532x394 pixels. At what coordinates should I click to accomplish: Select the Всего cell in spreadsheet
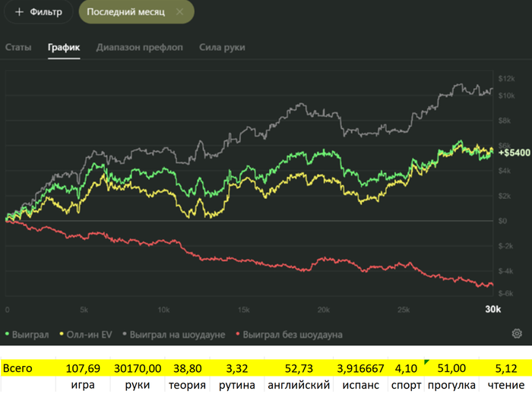(x=28, y=368)
